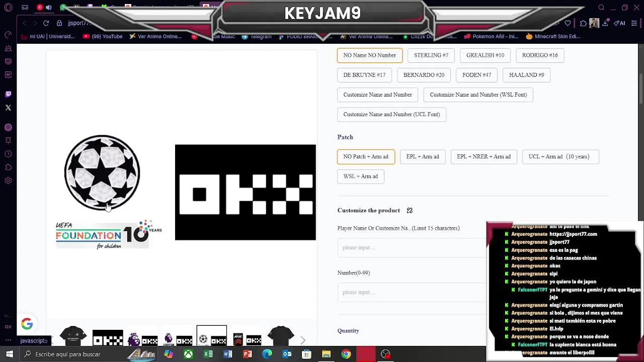Image resolution: width=644 pixels, height=362 pixels.
Task: Choose Customize Name and Number option
Action: tap(377, 95)
